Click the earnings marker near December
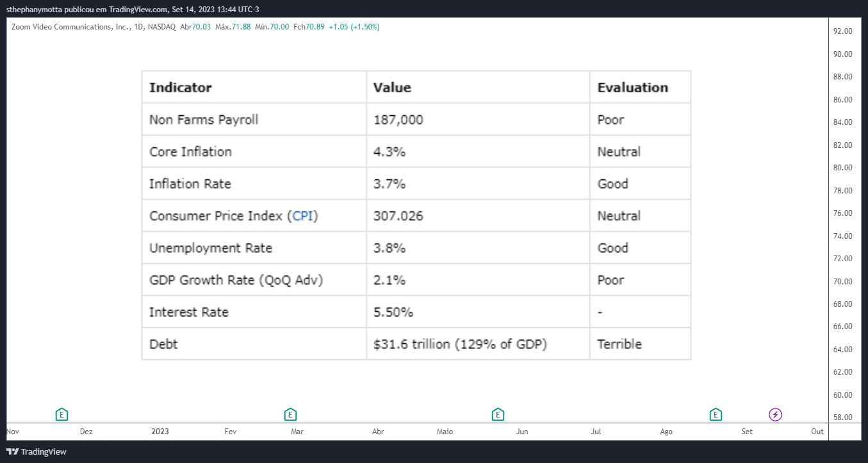The height and width of the screenshot is (463, 868). pyautogui.click(x=61, y=415)
